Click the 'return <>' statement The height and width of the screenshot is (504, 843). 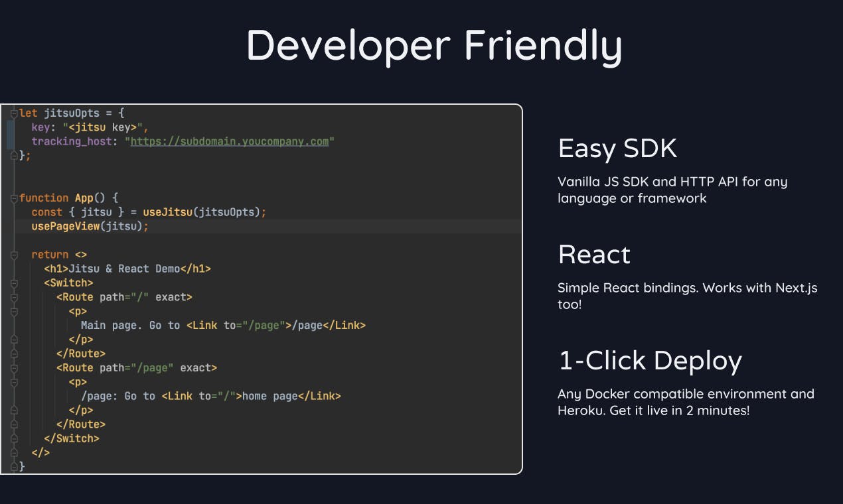(59, 255)
